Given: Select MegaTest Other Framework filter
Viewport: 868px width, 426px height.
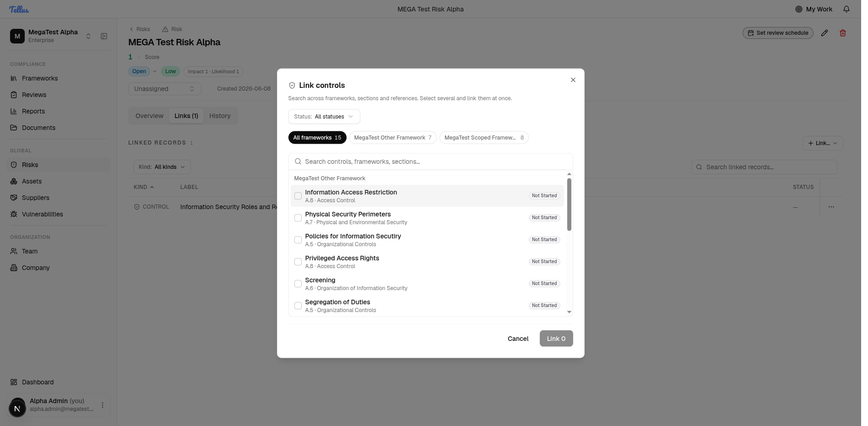Looking at the screenshot, I should click(x=393, y=138).
